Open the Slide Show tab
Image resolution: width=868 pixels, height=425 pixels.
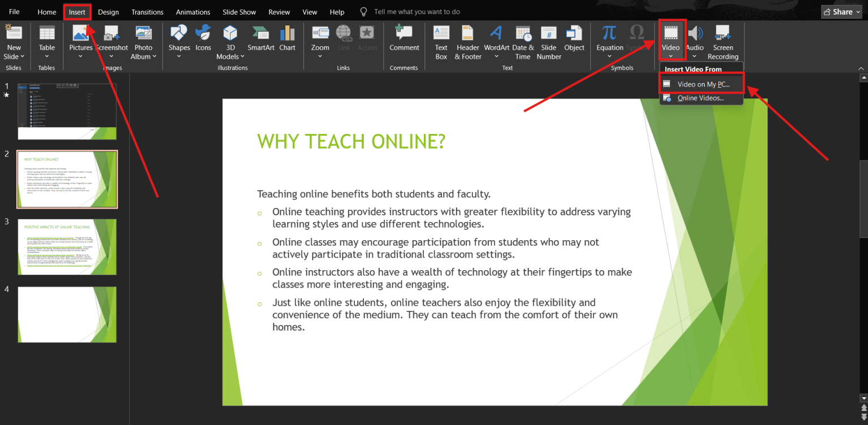239,11
